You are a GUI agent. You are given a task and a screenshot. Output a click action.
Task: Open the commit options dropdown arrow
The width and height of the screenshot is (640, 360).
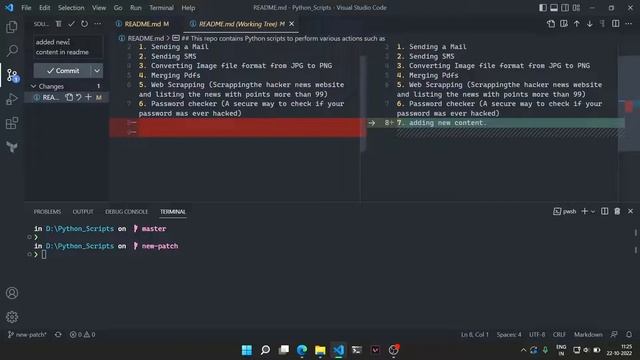[97, 71]
